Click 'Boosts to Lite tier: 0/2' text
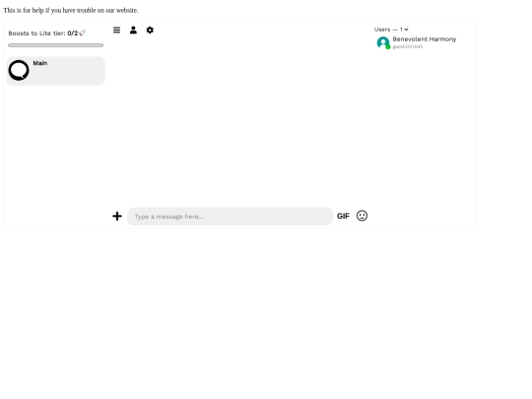 [x=43, y=33]
